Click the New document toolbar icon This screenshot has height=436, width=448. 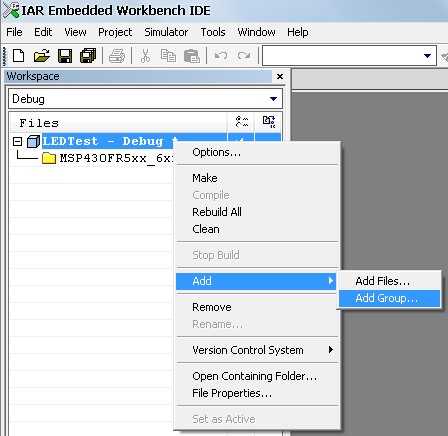pyautogui.click(x=19, y=56)
